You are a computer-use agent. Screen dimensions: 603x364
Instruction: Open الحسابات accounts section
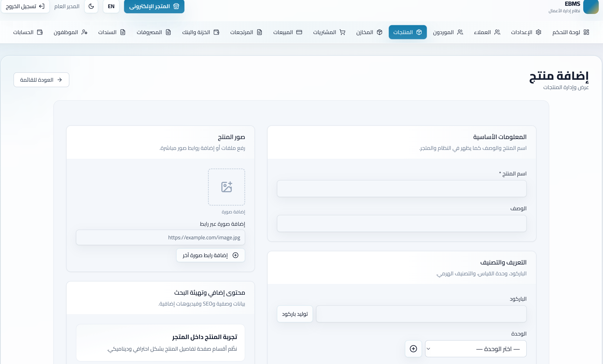(28, 32)
